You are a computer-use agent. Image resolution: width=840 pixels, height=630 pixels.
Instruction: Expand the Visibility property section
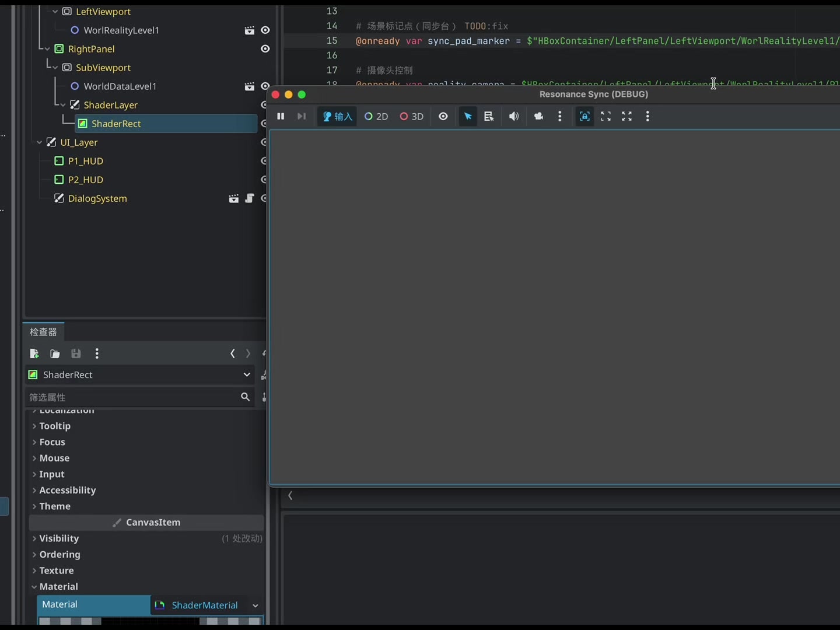[x=58, y=538]
